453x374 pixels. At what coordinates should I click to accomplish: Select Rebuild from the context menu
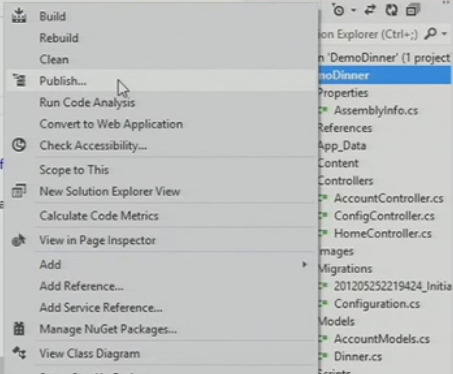[59, 38]
